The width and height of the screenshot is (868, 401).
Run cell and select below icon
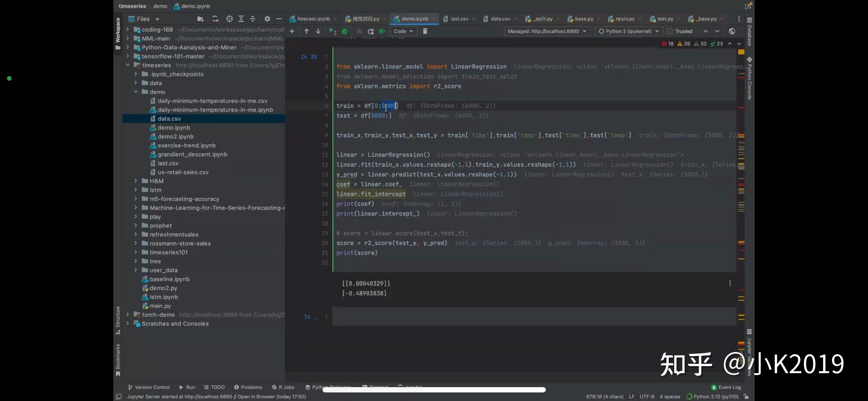332,31
